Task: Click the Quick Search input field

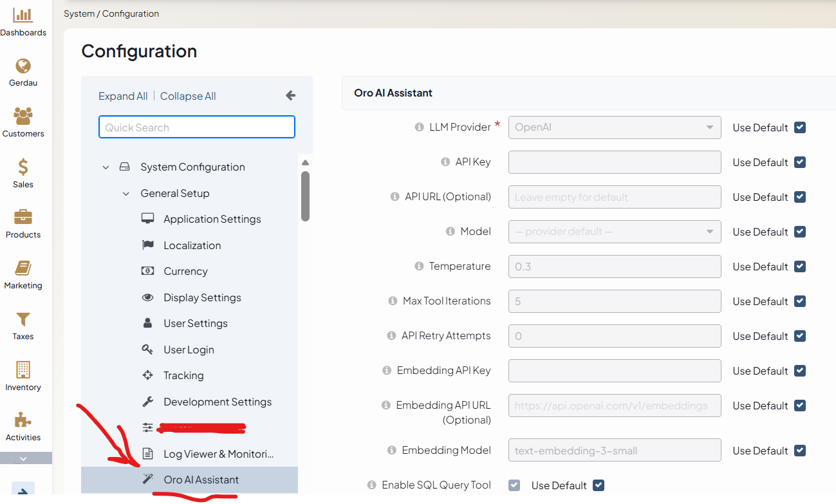Action: (x=197, y=127)
